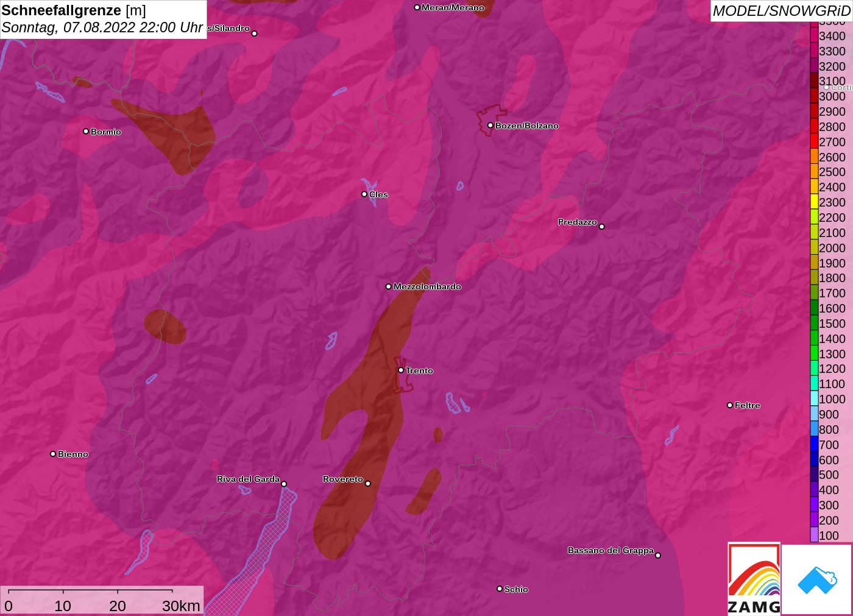This screenshot has height=616, width=853.
Task: Click the blue cloud logo icon
Action: coord(817,579)
